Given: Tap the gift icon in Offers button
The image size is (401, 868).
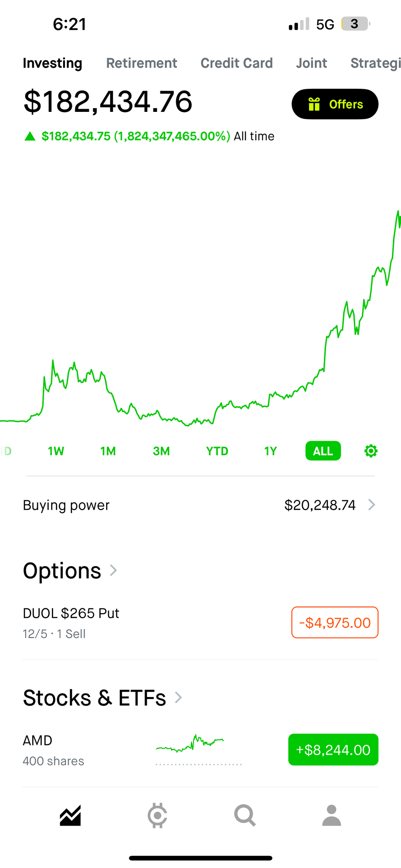Looking at the screenshot, I should pos(314,104).
